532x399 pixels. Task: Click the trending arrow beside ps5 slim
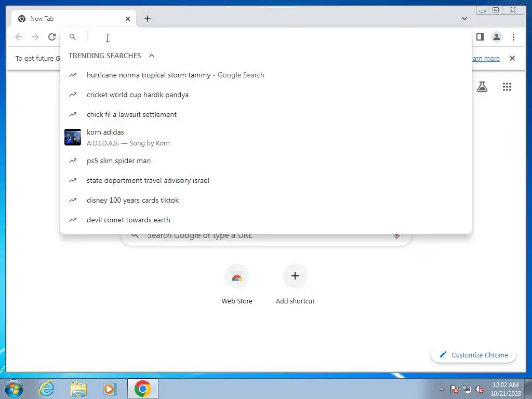[x=73, y=161]
